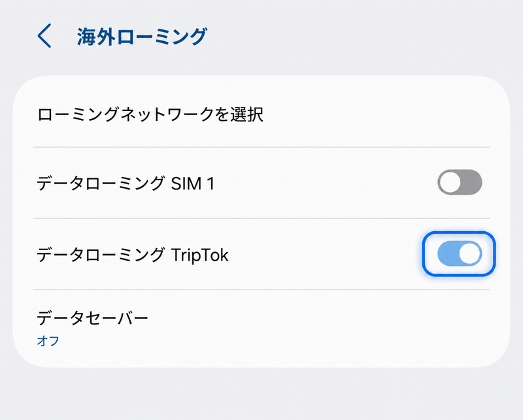Expand the roaming network selection row
This screenshot has height=420, width=523.
click(x=261, y=114)
